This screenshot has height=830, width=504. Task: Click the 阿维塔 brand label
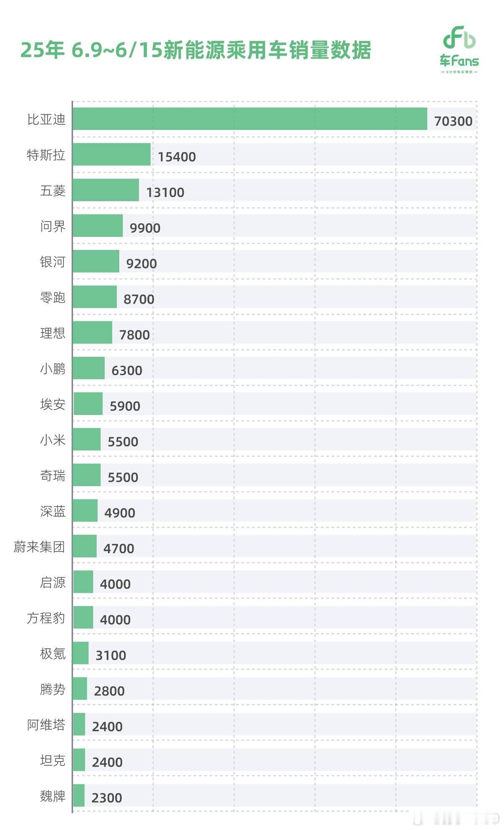pos(46,725)
